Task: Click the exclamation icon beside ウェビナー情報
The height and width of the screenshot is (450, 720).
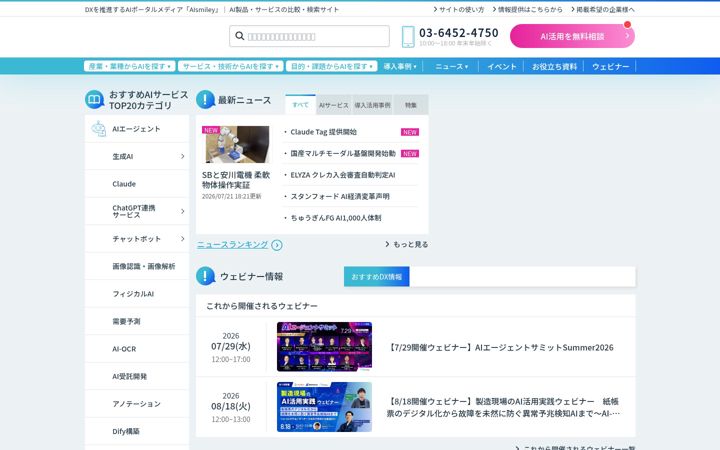Action: coord(205,276)
